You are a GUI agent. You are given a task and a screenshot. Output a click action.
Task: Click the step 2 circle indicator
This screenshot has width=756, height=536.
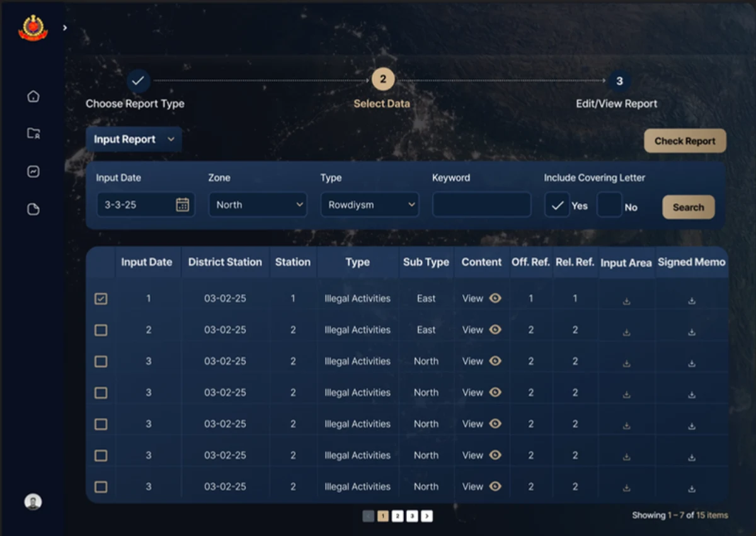pos(382,80)
